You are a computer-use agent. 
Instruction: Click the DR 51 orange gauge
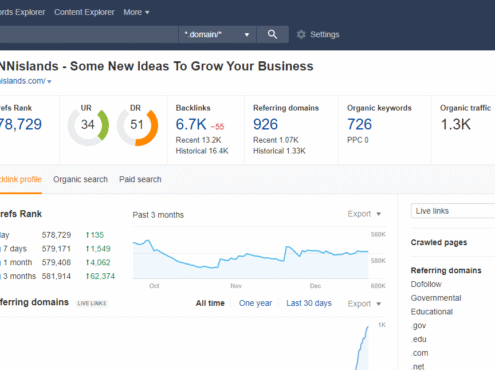point(137,126)
